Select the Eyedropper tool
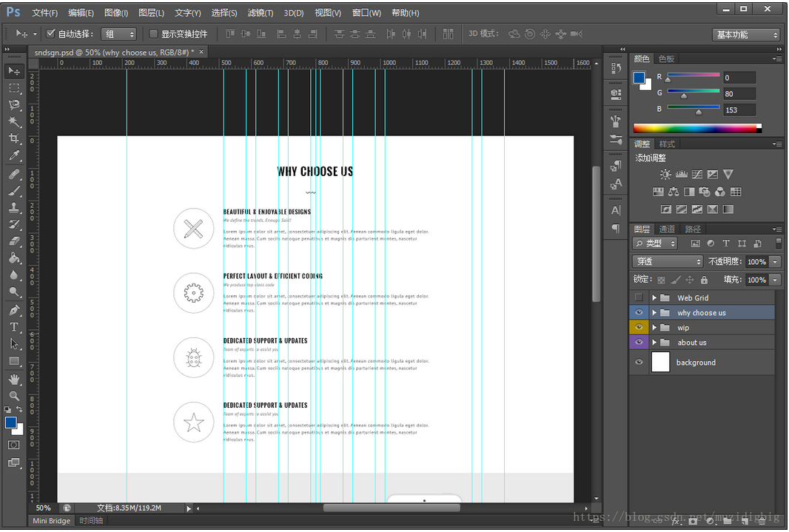The width and height of the screenshot is (789, 532). 14,156
